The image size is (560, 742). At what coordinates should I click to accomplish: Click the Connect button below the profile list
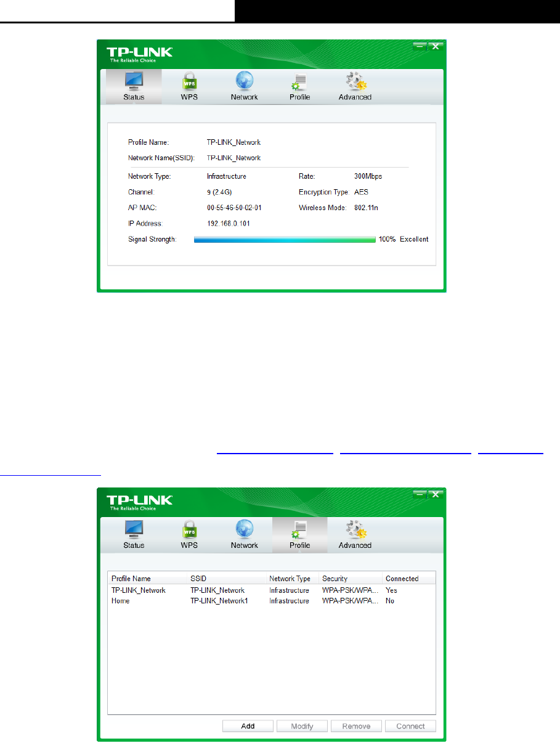point(410,726)
